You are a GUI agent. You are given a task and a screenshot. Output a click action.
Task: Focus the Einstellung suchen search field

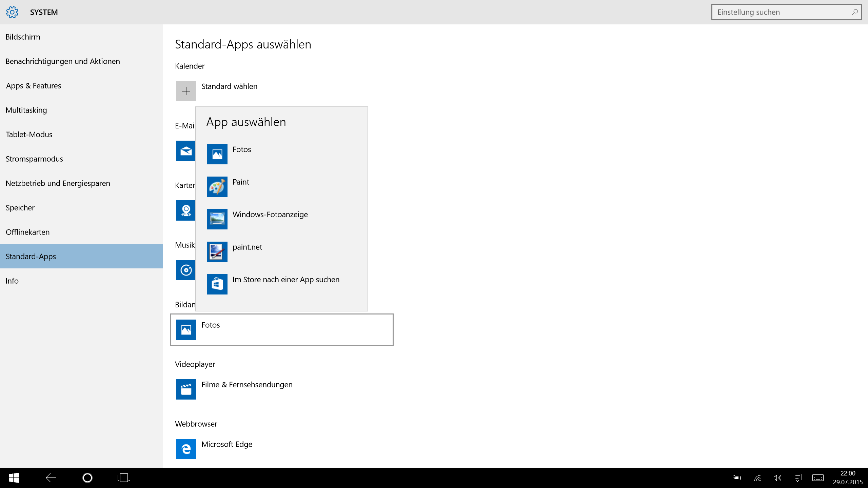click(786, 12)
